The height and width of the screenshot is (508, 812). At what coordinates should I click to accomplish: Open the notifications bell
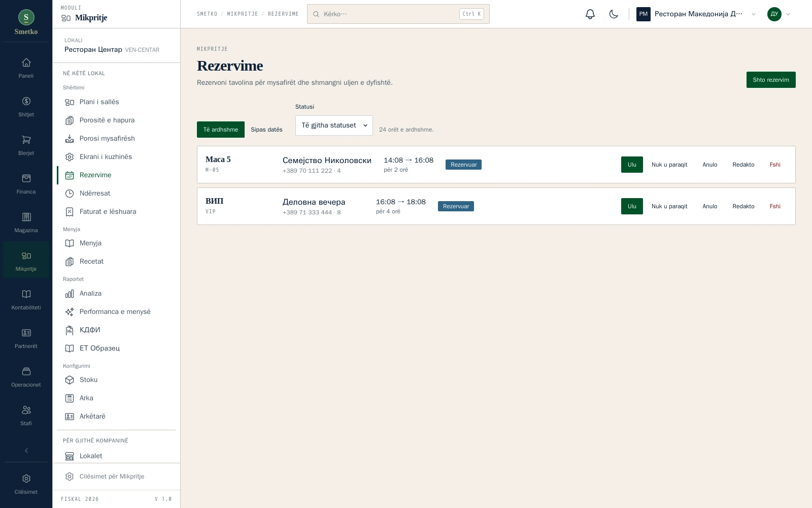(x=590, y=14)
